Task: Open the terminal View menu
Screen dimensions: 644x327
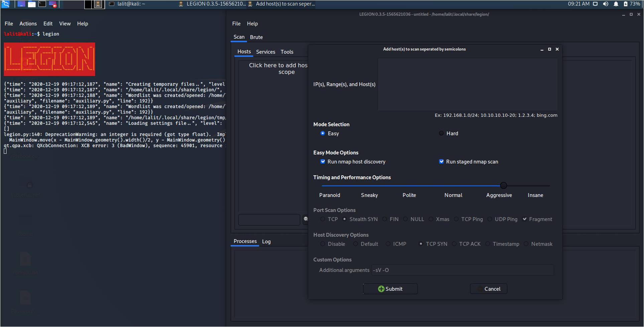Action: (x=65, y=24)
